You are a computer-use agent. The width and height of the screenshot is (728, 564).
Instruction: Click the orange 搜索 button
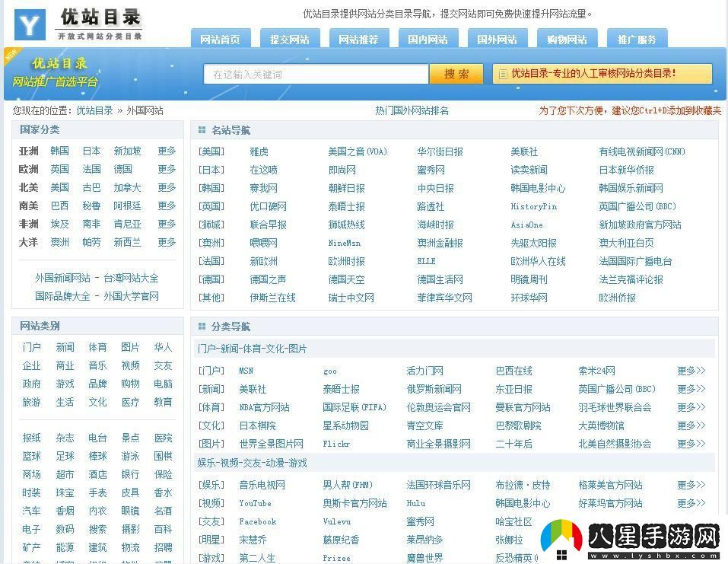click(x=456, y=75)
